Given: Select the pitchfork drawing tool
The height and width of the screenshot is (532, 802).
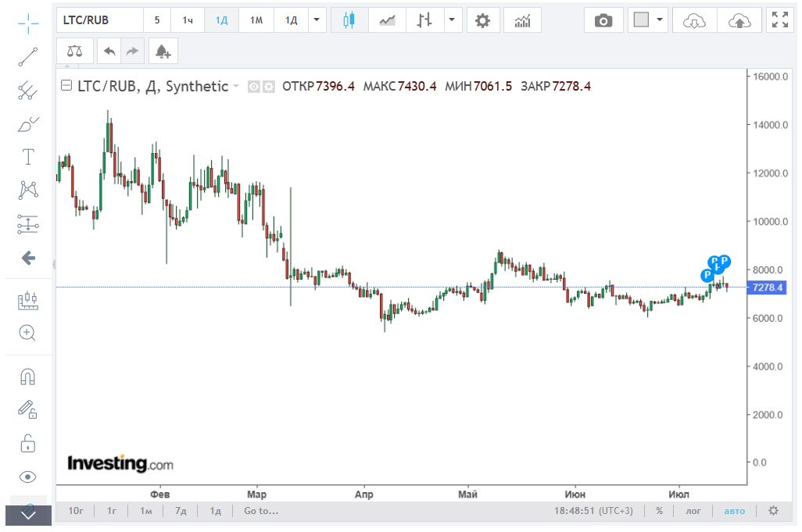Looking at the screenshot, I should pos(28,91).
